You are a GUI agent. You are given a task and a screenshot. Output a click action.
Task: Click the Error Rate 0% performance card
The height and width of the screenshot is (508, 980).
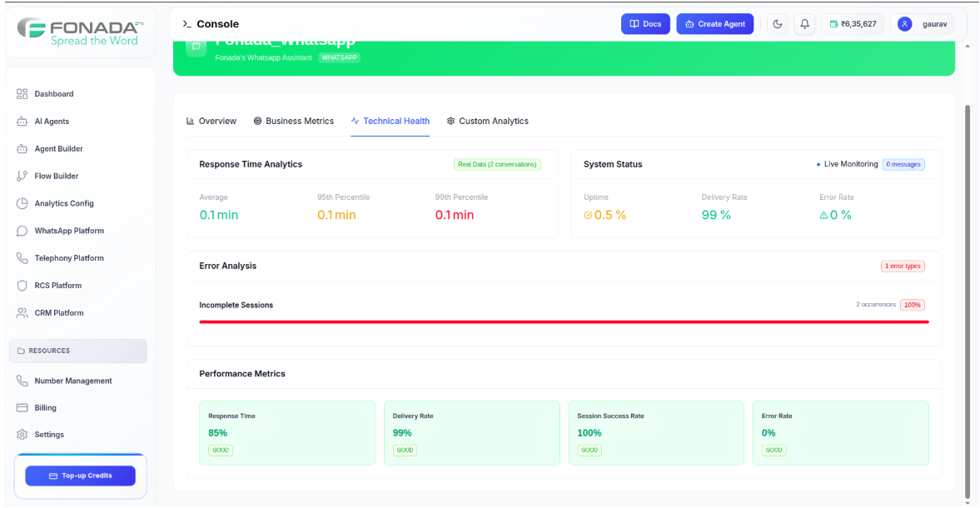[841, 433]
